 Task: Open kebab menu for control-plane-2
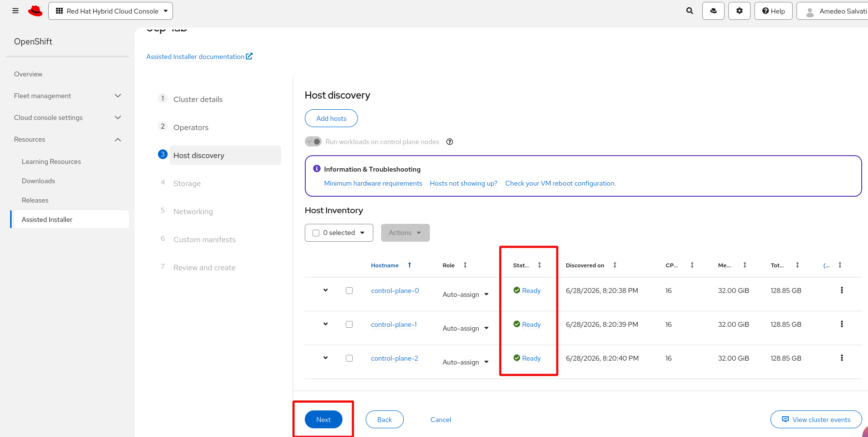tap(842, 358)
